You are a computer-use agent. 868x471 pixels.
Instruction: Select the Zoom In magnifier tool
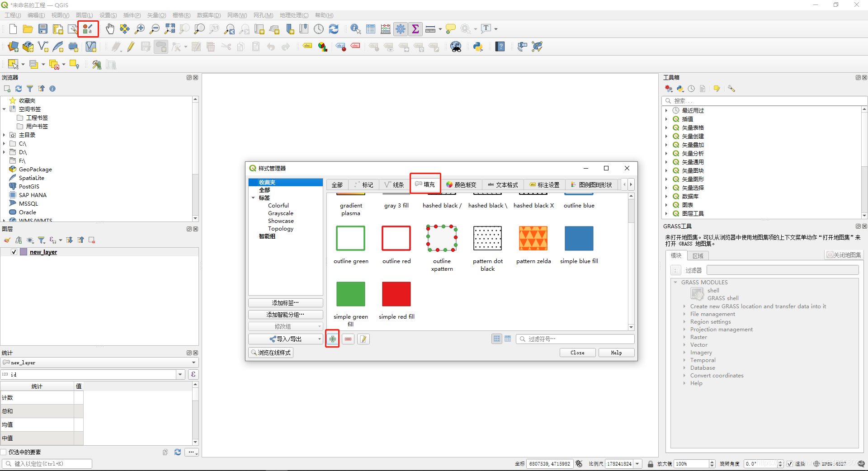click(x=140, y=29)
